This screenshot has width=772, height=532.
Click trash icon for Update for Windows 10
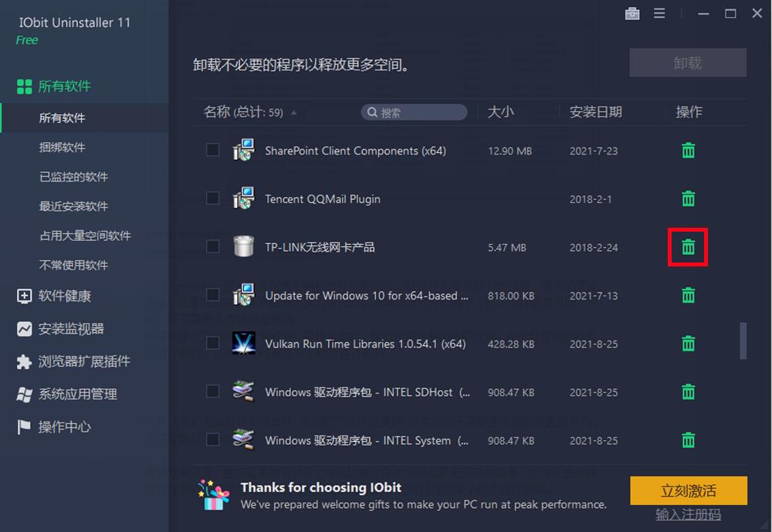[x=689, y=295]
